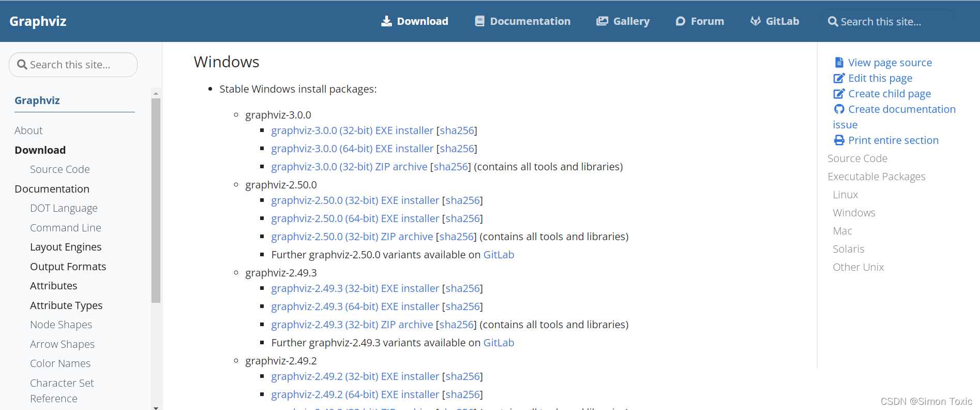Jump to Executable Packages in table of contents
The height and width of the screenshot is (410, 980).
coord(877,177)
